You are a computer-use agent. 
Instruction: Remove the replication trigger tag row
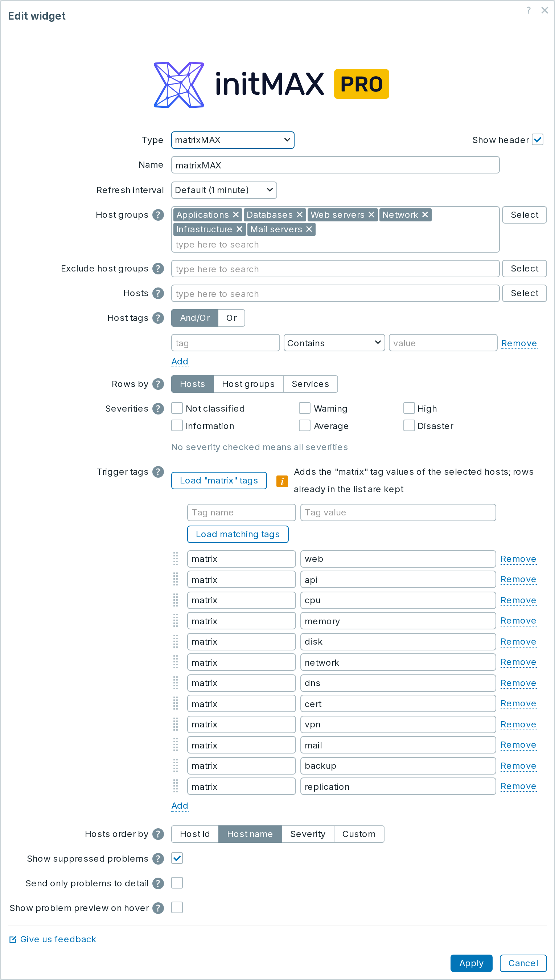tap(518, 786)
